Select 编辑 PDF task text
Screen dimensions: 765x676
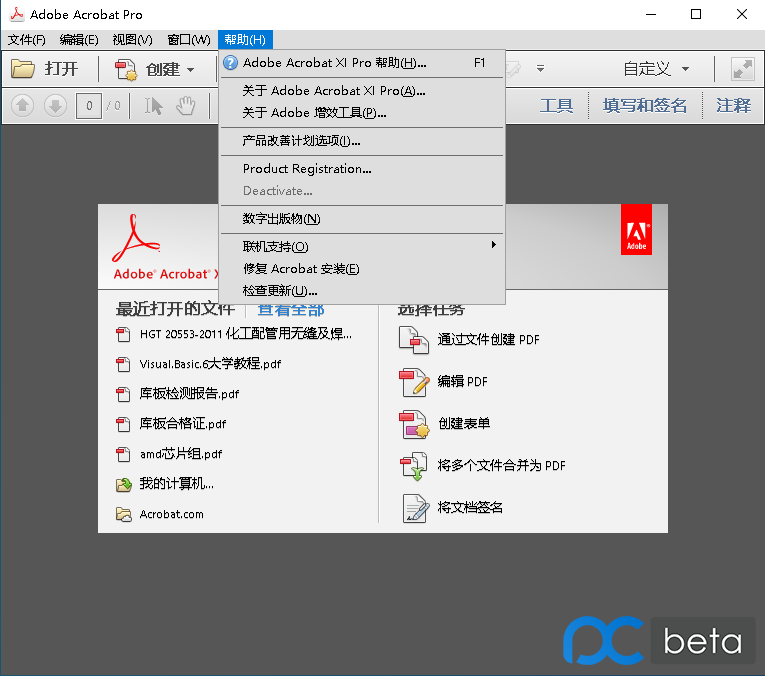pyautogui.click(x=463, y=381)
